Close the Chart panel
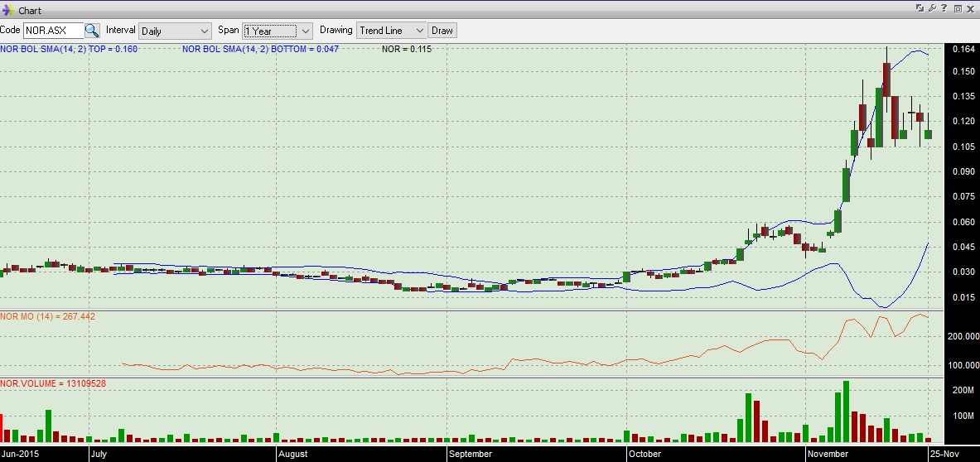This screenshot has height=462, width=980. tap(971, 8)
